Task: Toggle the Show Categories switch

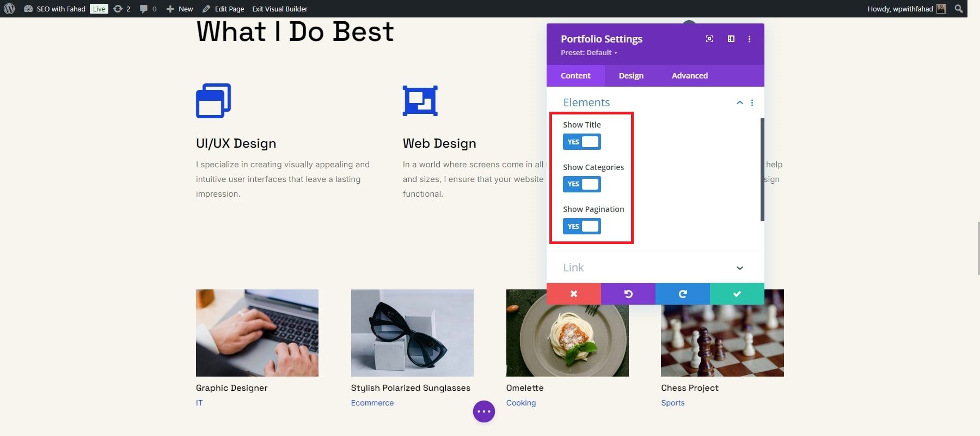Action: coord(582,184)
